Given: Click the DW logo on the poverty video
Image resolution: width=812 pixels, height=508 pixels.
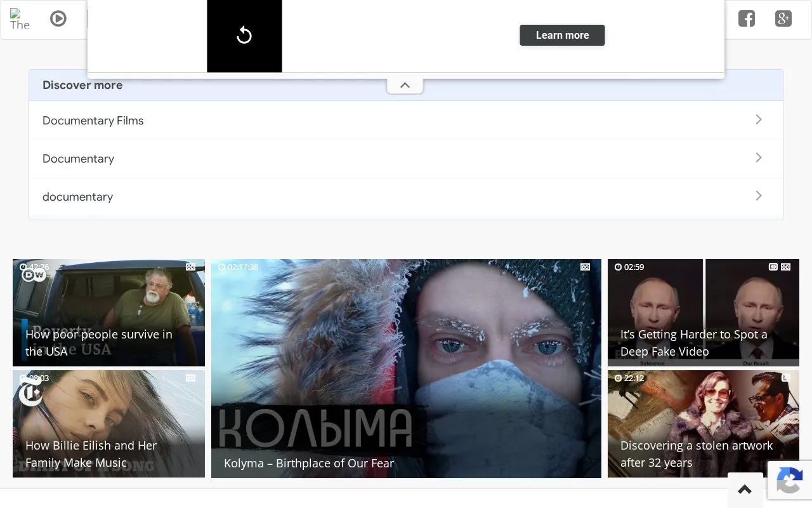Looking at the screenshot, I should (34, 275).
